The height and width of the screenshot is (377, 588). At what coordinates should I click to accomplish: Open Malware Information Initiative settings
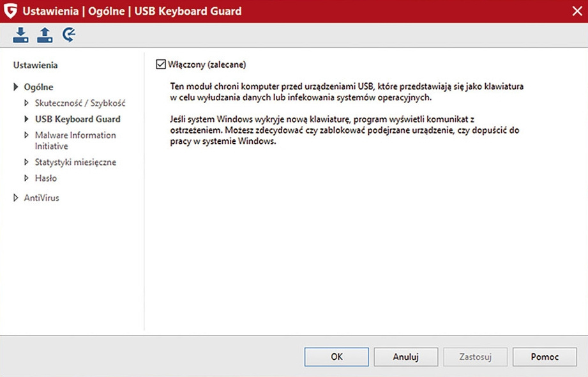pyautogui.click(x=75, y=141)
